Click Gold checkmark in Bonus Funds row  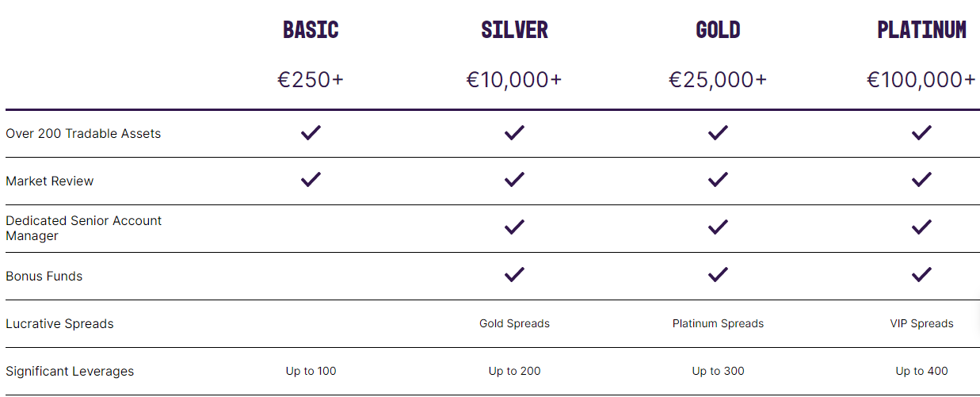(718, 276)
